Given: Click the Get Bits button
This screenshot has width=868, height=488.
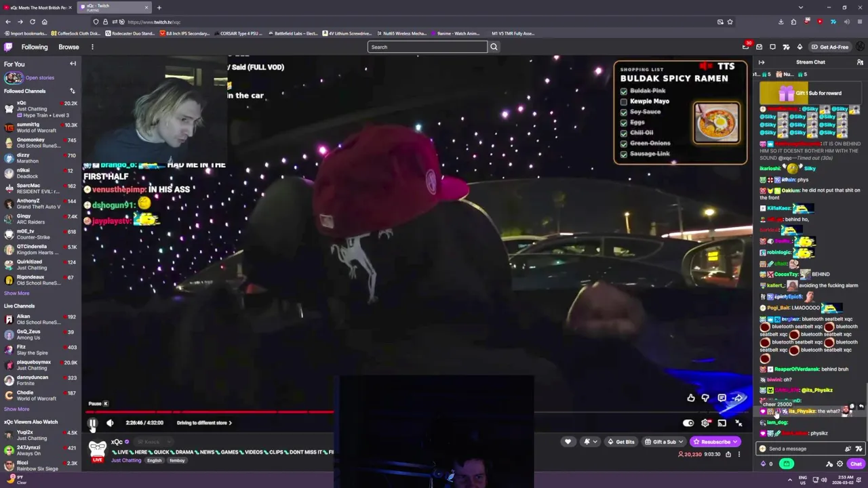Looking at the screenshot, I should pos(621,442).
